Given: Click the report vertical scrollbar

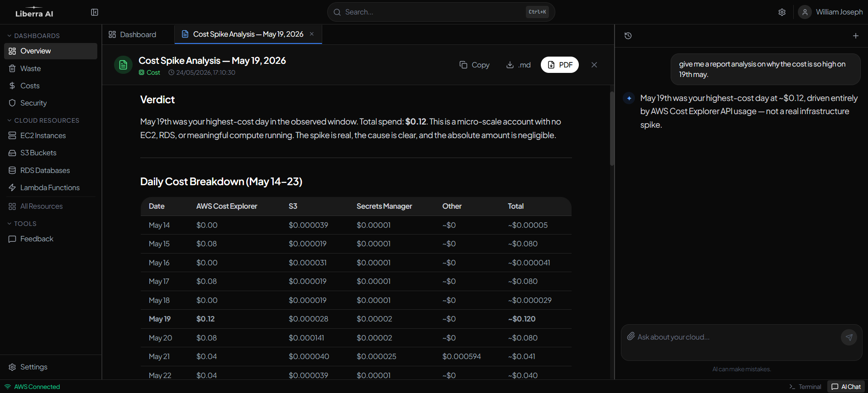Looking at the screenshot, I should click(x=612, y=129).
